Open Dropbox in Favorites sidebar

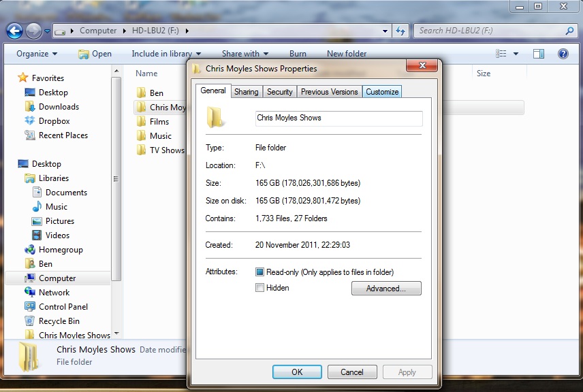coord(54,121)
